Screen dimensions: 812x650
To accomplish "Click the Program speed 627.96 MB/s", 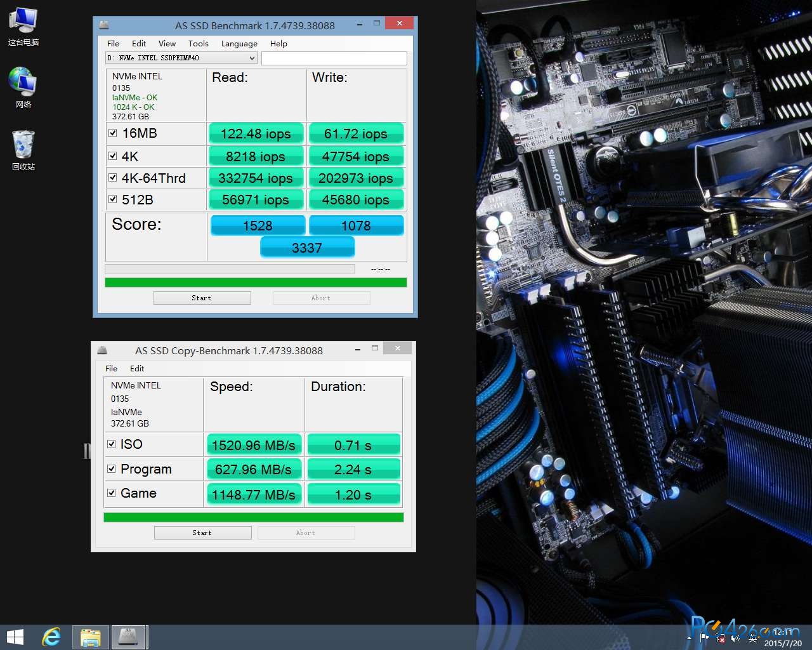I will 254,470.
